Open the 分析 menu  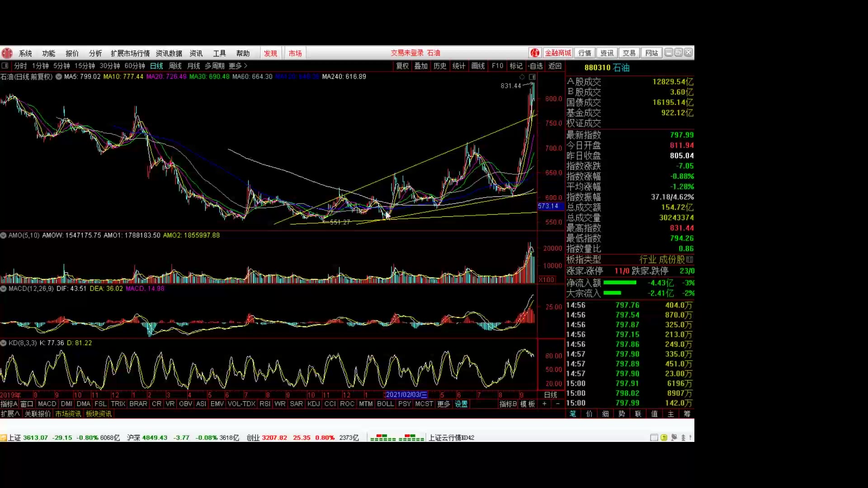[x=95, y=53]
